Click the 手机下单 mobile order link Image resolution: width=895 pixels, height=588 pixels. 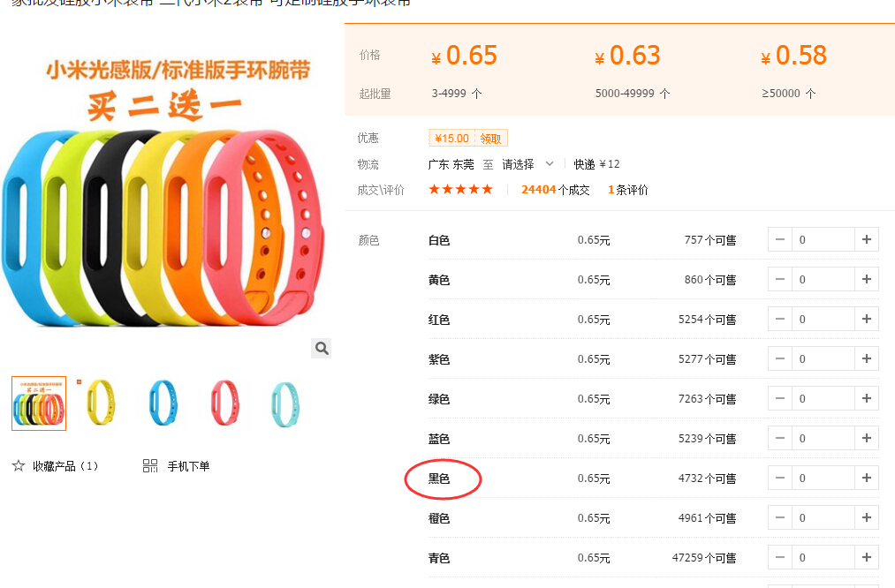[x=188, y=466]
